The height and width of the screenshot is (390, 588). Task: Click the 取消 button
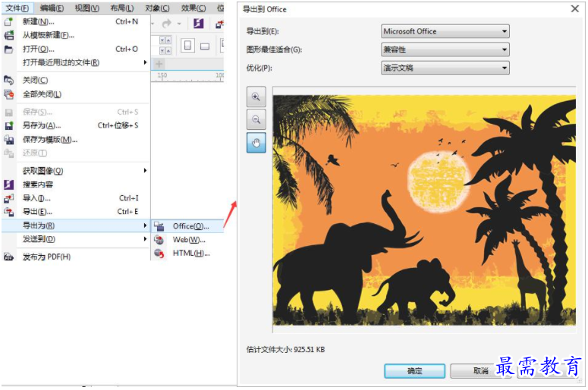[480, 371]
